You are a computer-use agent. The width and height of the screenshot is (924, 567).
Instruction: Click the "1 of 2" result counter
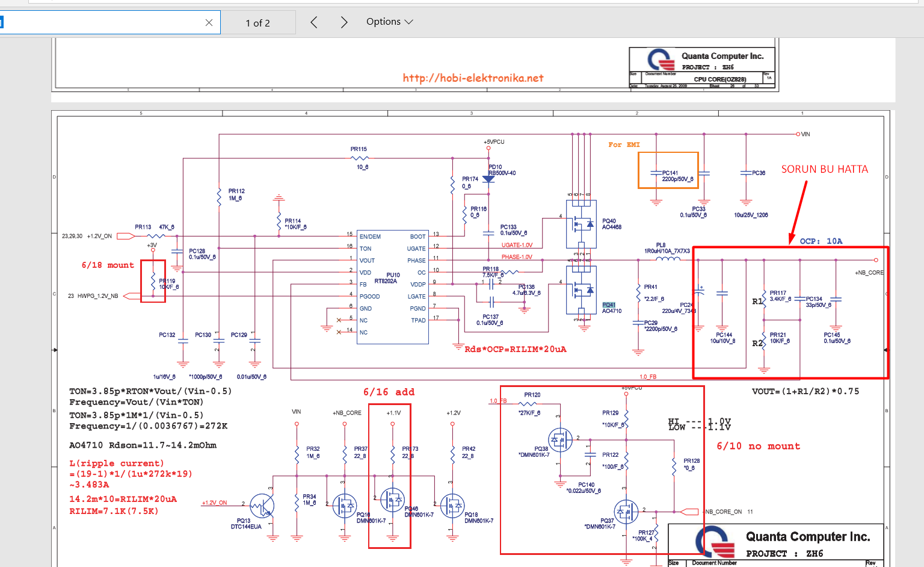click(x=257, y=23)
